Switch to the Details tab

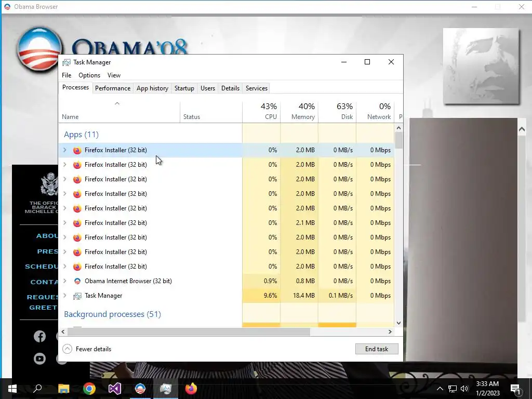pos(230,88)
